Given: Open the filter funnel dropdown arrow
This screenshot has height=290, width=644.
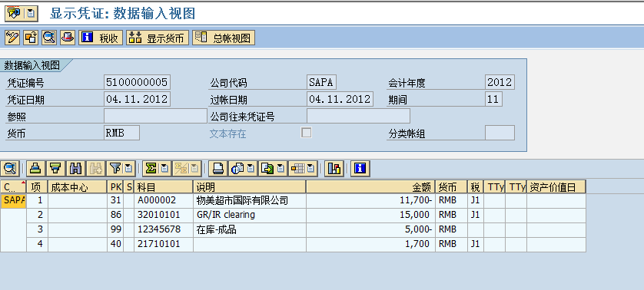Looking at the screenshot, I should 128,168.
